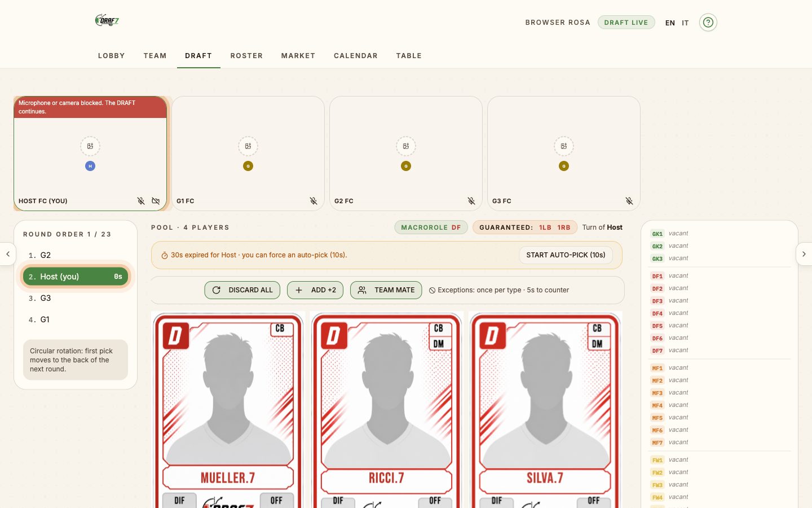The image size is (812, 508).
Task: Toggle the G2 FC muted microphone icon
Action: coord(471,201)
